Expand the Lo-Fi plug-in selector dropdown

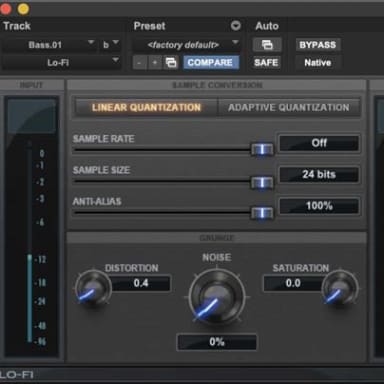pyautogui.click(x=61, y=62)
